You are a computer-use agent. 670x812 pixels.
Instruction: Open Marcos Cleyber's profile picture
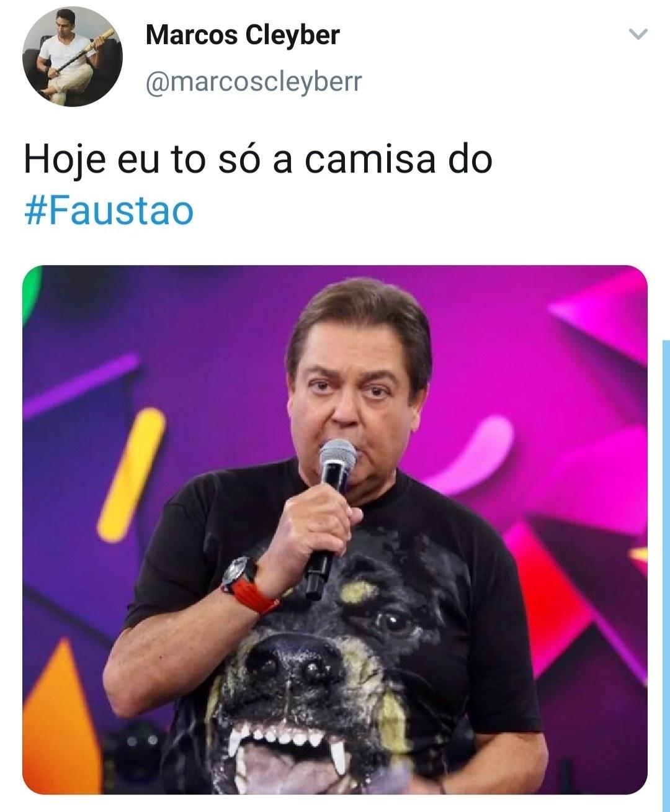point(72,56)
